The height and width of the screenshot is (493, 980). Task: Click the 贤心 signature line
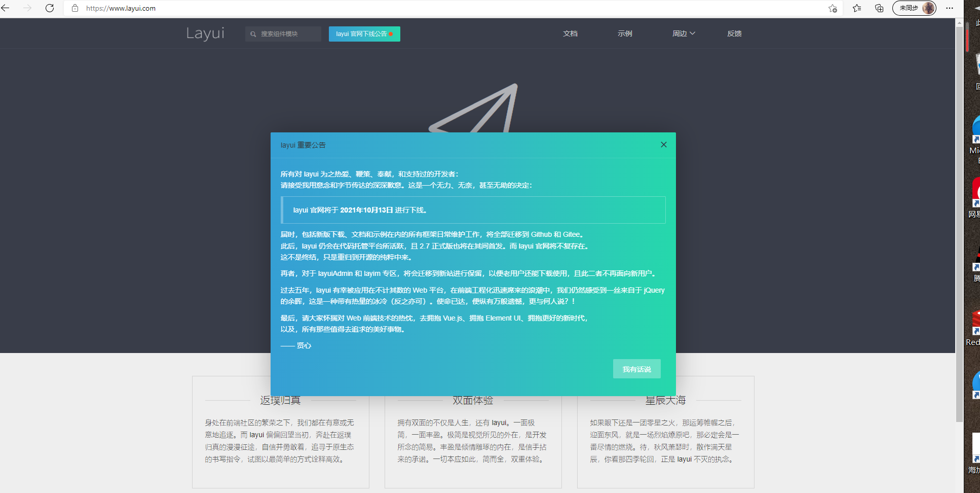pos(296,345)
